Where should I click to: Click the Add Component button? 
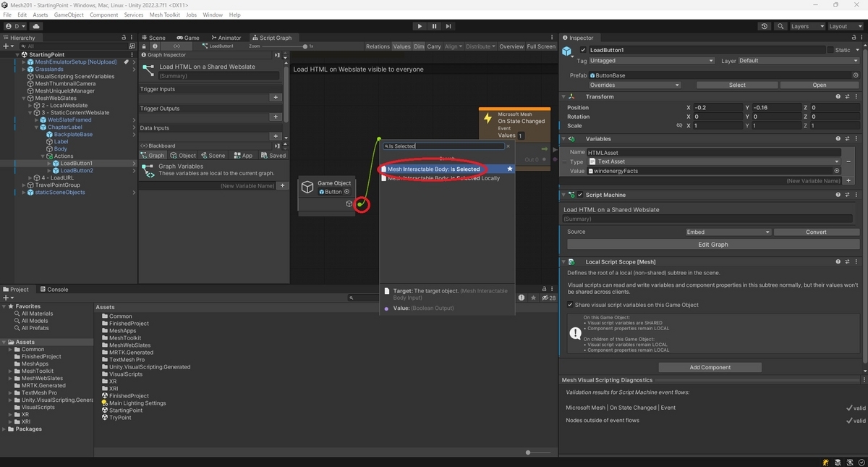pos(710,367)
